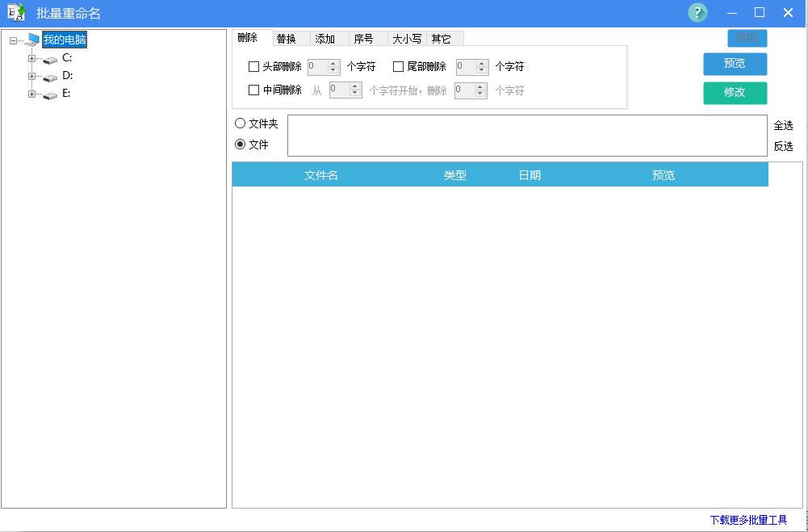
Task: Click the green 修改 button
Action: pos(735,93)
